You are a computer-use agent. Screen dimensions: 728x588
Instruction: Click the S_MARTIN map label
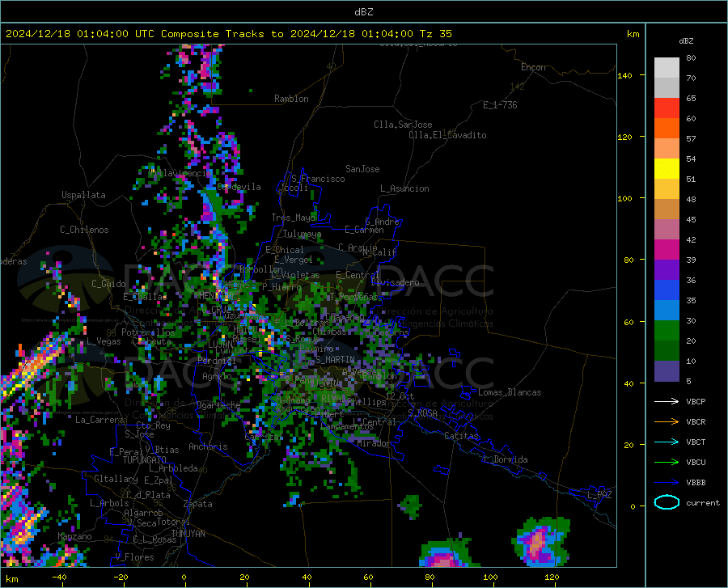(x=335, y=360)
